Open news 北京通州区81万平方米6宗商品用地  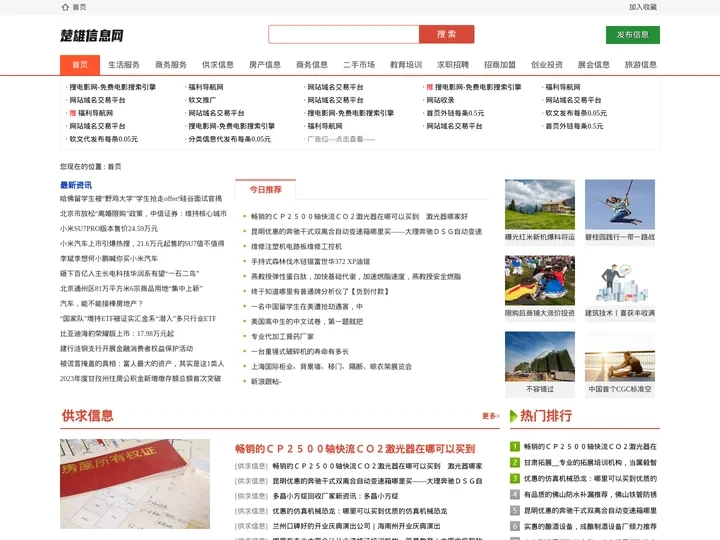click(131, 288)
